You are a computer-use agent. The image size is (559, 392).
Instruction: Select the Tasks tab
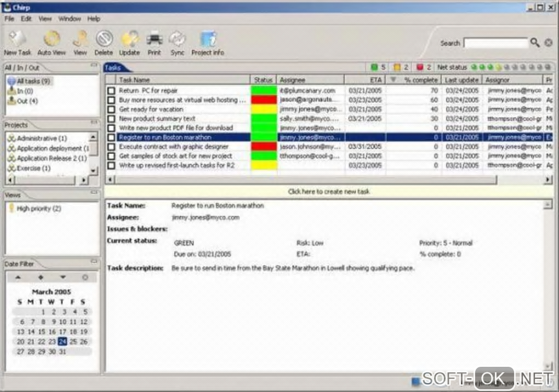113,68
